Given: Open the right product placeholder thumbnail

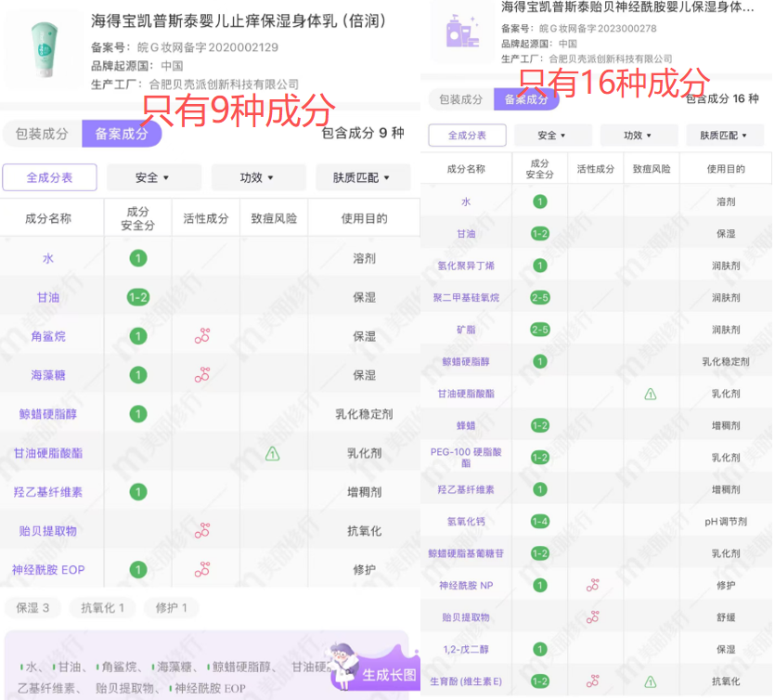Looking at the screenshot, I should 462,32.
